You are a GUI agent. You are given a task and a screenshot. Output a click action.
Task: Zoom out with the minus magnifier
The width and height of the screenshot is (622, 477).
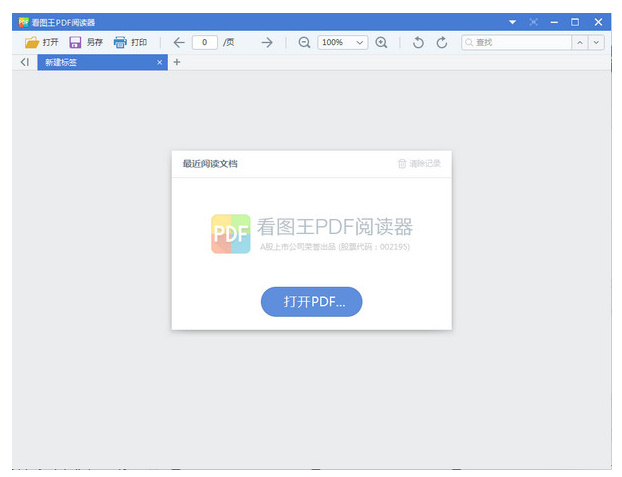304,42
